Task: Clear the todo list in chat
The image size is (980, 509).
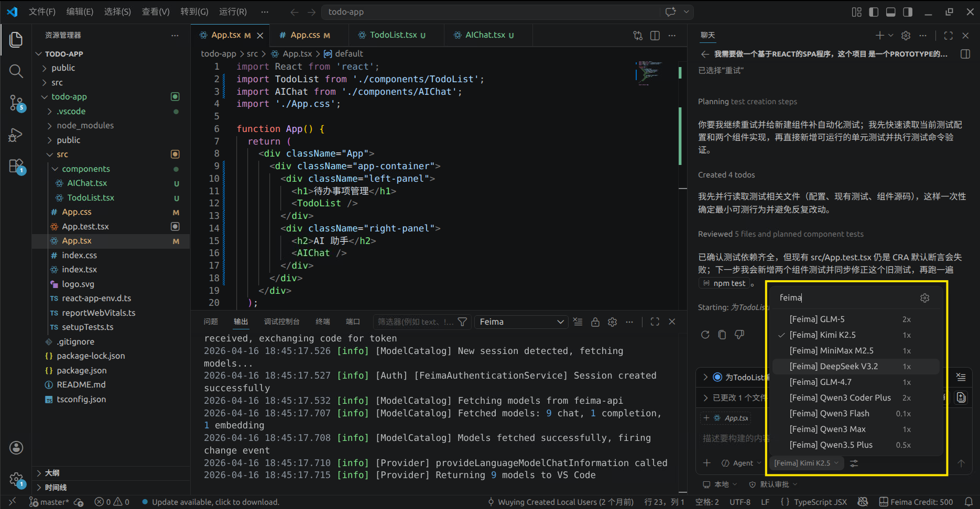Action: pyautogui.click(x=961, y=377)
